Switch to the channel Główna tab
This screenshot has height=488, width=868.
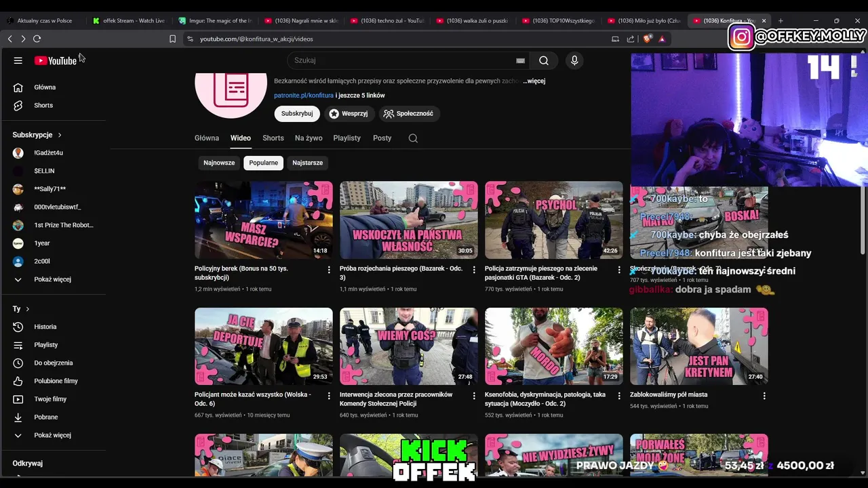pyautogui.click(x=207, y=138)
